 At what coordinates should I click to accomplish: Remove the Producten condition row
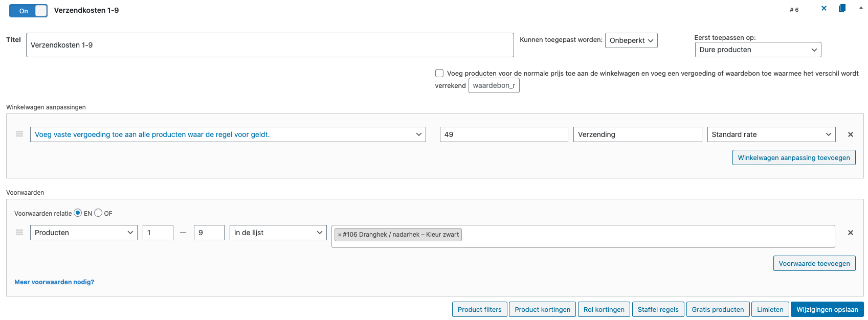coord(851,233)
